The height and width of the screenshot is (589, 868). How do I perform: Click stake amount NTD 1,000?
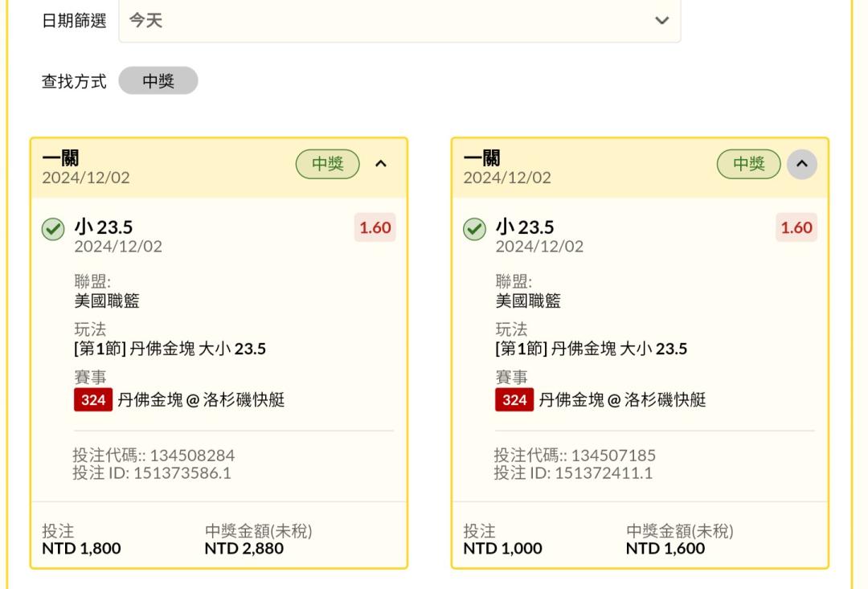click(502, 549)
